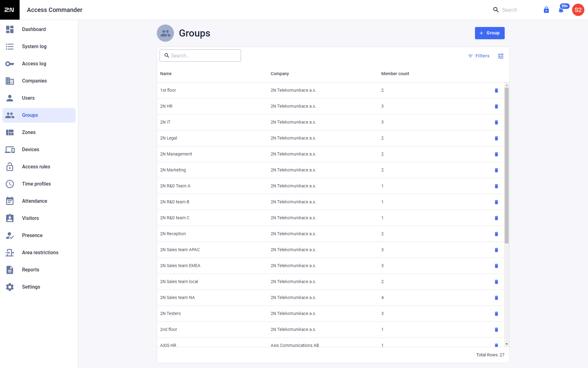Navigate to Devices
Image resolution: width=588 pixels, height=368 pixels.
(39, 149)
